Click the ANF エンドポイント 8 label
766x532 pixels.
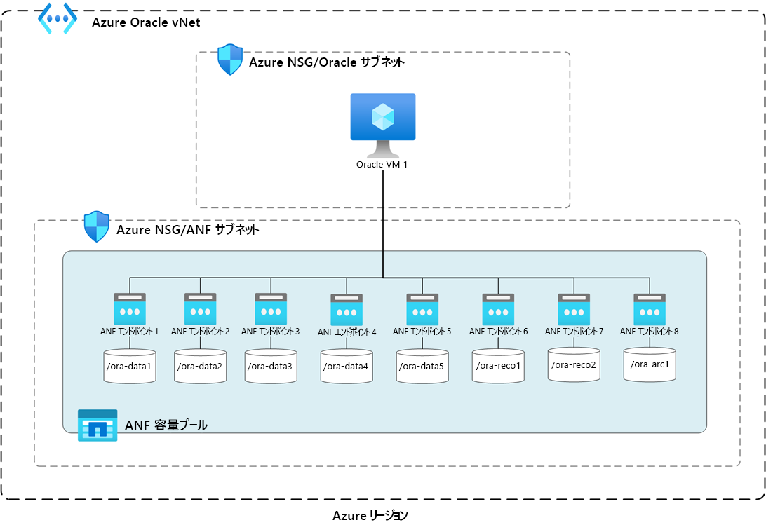[x=650, y=332]
